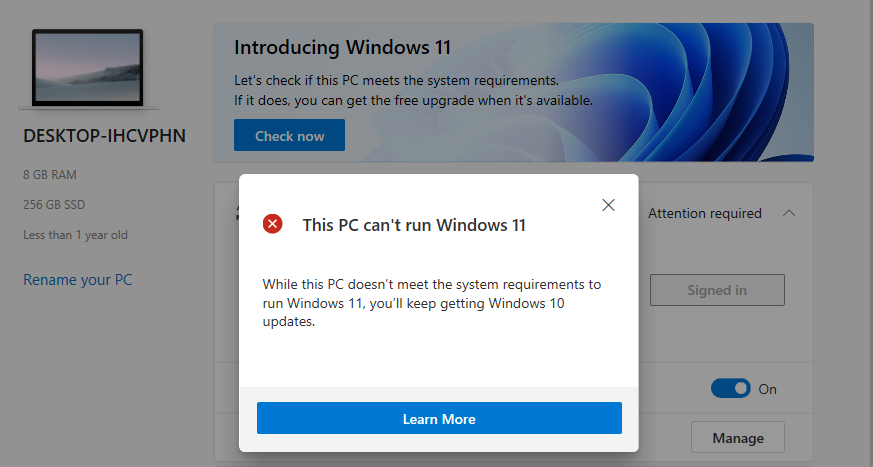Close the Windows 11 compatibility dialog
Image resolution: width=873 pixels, height=467 pixels.
[608, 205]
